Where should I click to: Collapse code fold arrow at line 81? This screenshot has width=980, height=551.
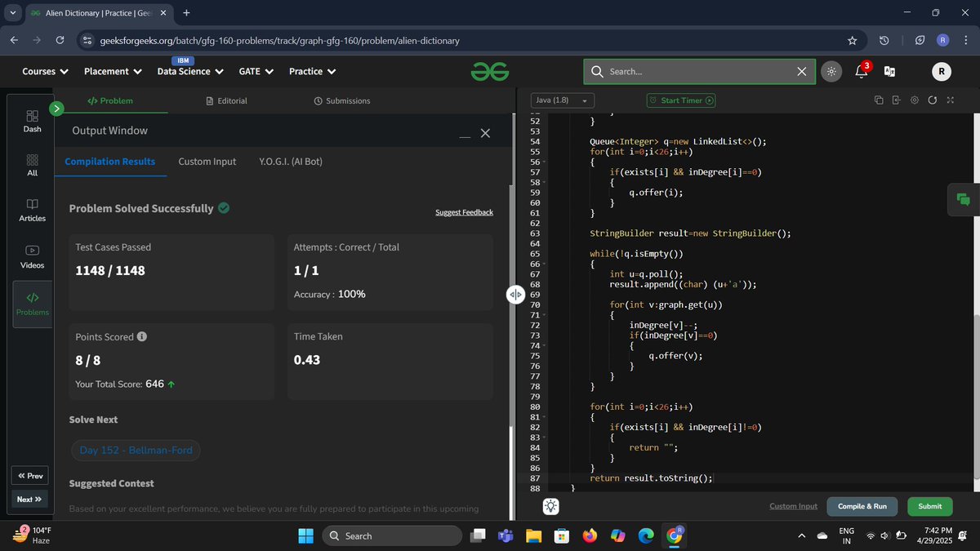(x=544, y=417)
